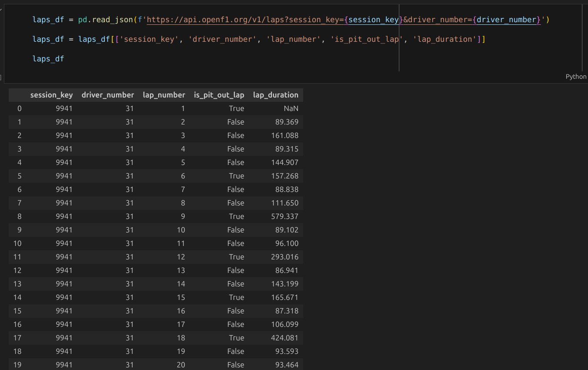Click True in the lap_number 6 row
Screen dimensions: 588x370
237,176
